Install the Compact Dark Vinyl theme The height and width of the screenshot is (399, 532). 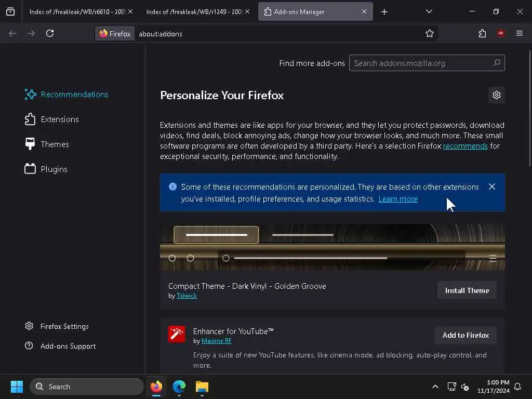click(467, 290)
